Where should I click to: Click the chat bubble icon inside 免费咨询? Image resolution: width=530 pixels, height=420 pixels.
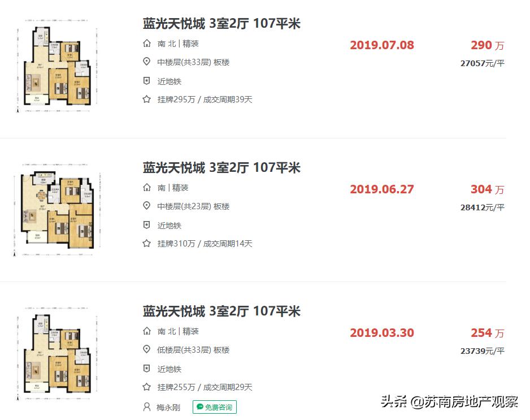pos(200,407)
